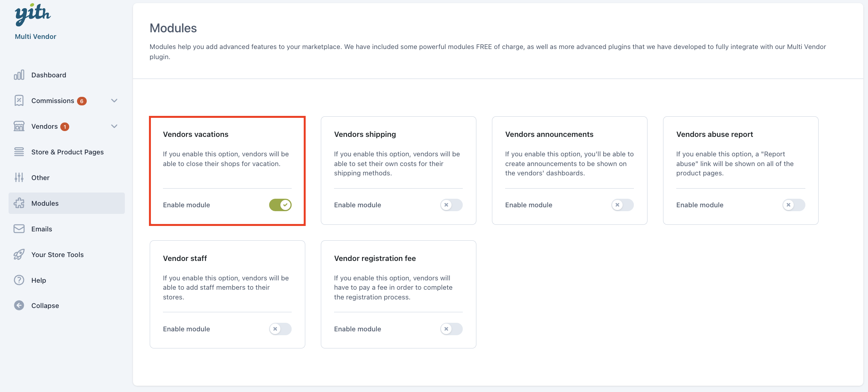Image resolution: width=868 pixels, height=392 pixels.
Task: Click the YITH logo
Action: [33, 14]
